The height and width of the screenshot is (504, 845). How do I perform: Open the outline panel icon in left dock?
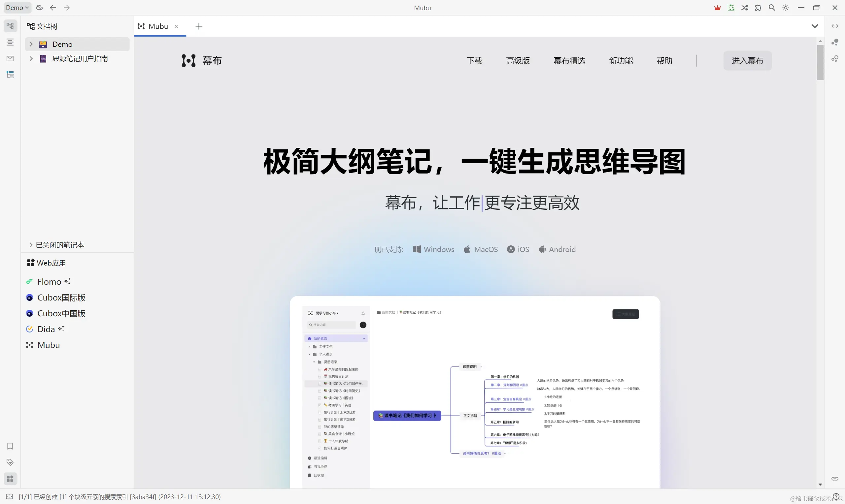tap(10, 42)
